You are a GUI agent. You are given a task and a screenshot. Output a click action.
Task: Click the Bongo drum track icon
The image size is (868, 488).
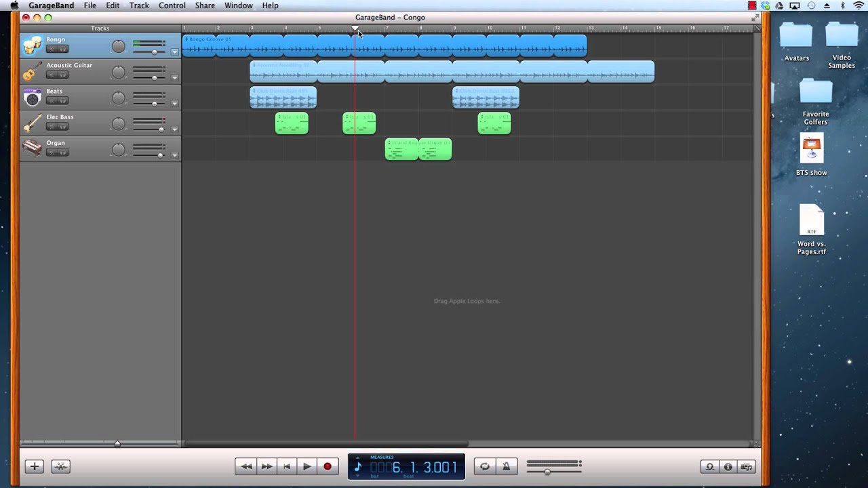(32, 45)
